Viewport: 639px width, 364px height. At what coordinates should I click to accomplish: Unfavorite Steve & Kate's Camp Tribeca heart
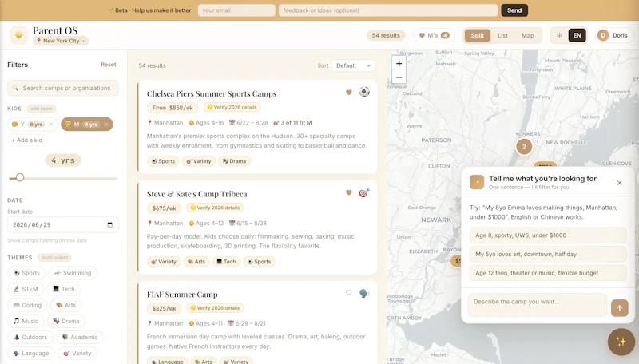(349, 192)
